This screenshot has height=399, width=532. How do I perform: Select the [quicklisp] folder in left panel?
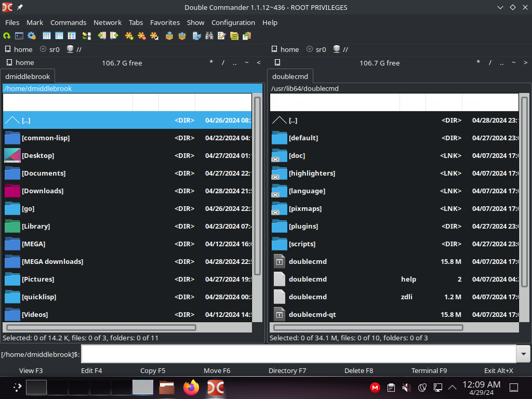tap(127, 297)
